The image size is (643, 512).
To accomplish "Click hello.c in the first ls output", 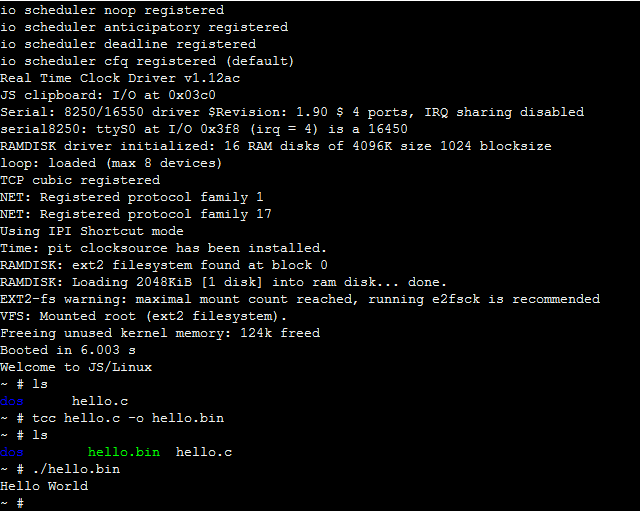I will [x=100, y=401].
